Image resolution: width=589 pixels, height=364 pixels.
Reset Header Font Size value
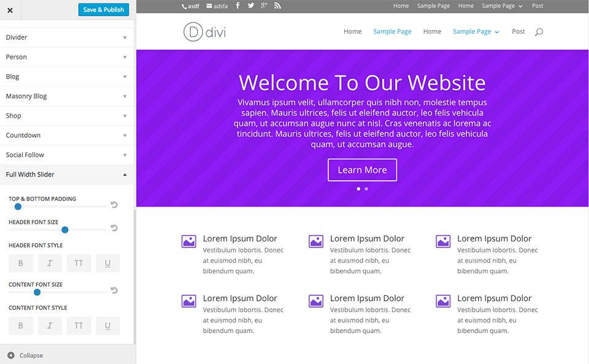coord(114,228)
